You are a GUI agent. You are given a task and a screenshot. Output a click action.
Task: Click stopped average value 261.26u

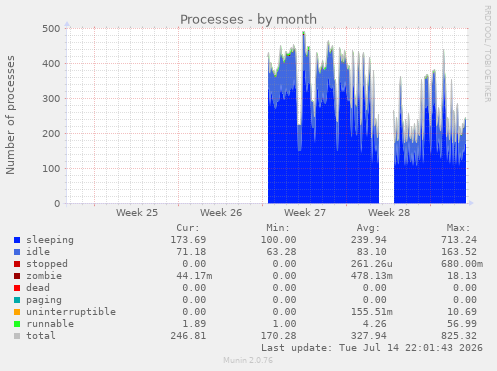tap(372, 264)
